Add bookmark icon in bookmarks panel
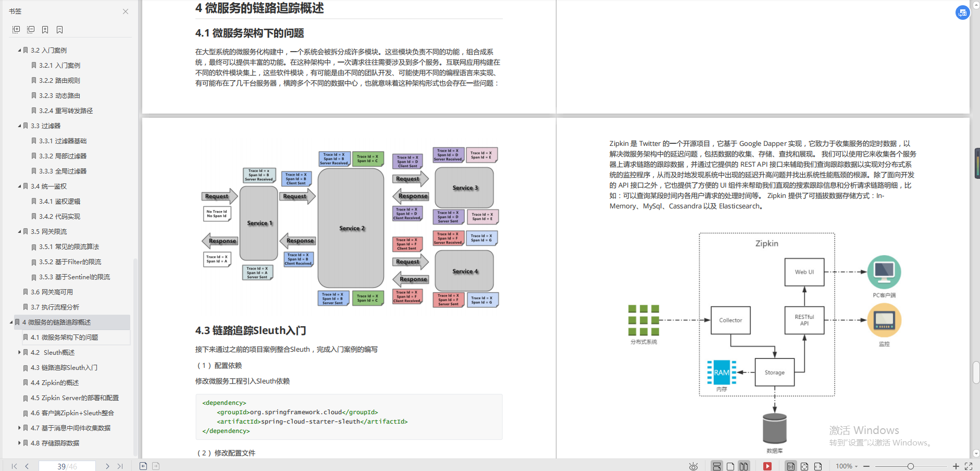This screenshot has width=980, height=471. pyautogui.click(x=45, y=30)
